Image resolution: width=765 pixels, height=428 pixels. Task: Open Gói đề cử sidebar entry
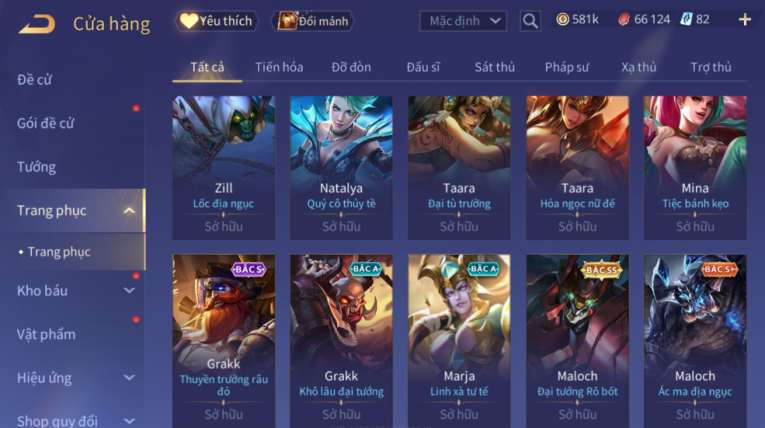45,123
